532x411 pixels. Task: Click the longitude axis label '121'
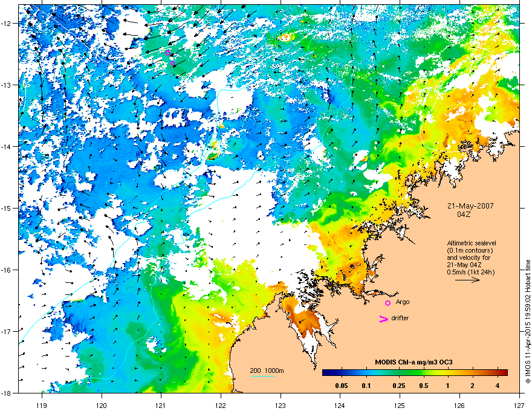[x=161, y=405]
